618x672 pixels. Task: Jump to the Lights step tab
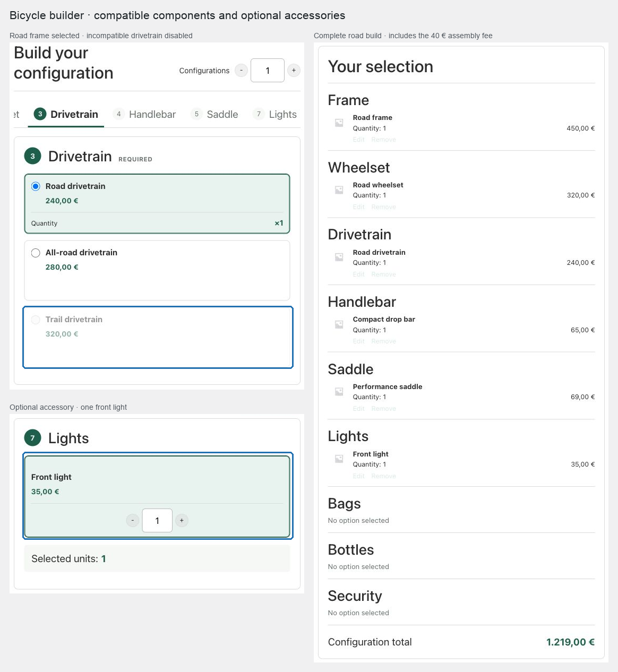tap(274, 114)
